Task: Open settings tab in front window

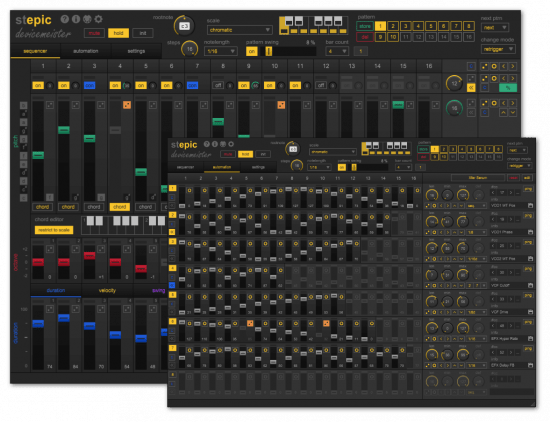Action: [x=258, y=167]
